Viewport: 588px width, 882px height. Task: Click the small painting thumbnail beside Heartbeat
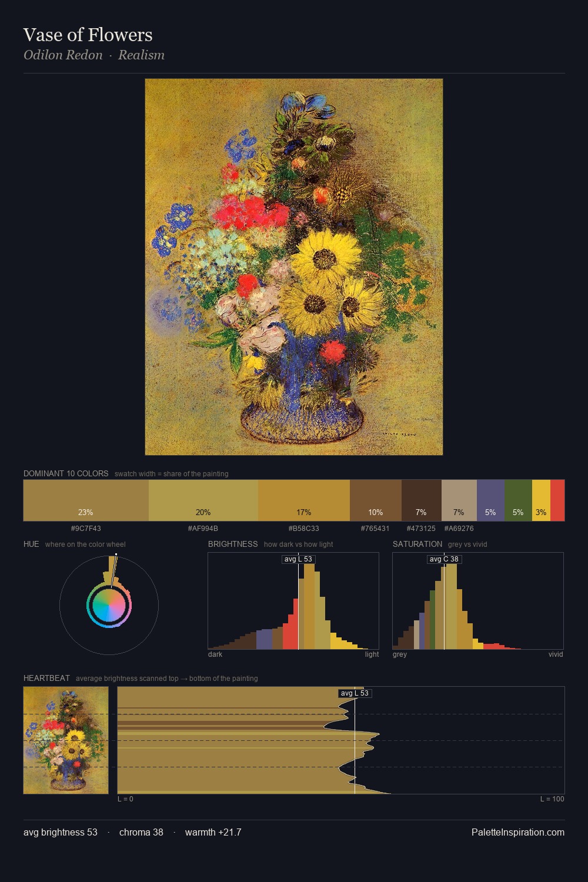(66, 740)
